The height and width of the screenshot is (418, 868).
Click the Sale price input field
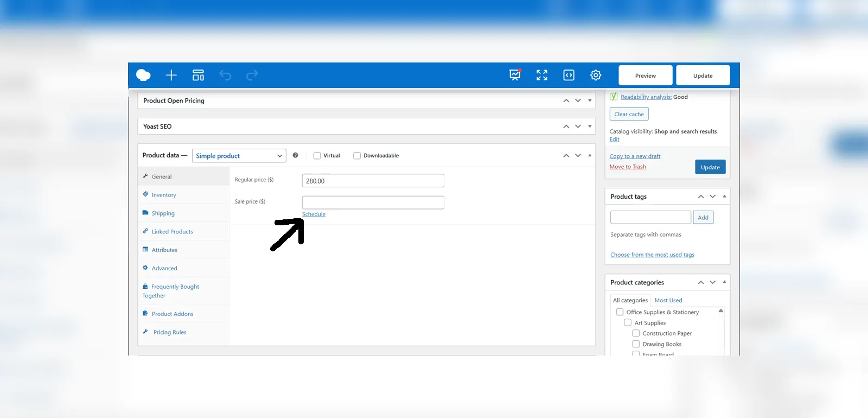(373, 202)
